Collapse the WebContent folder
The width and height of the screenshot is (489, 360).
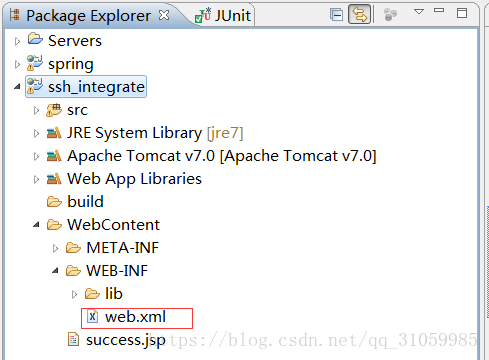click(x=36, y=225)
